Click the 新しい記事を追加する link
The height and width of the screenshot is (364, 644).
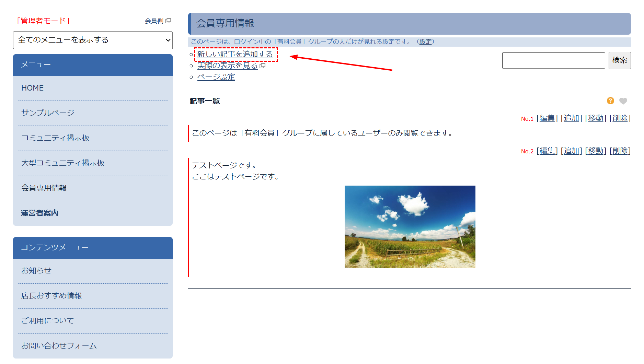click(x=235, y=54)
